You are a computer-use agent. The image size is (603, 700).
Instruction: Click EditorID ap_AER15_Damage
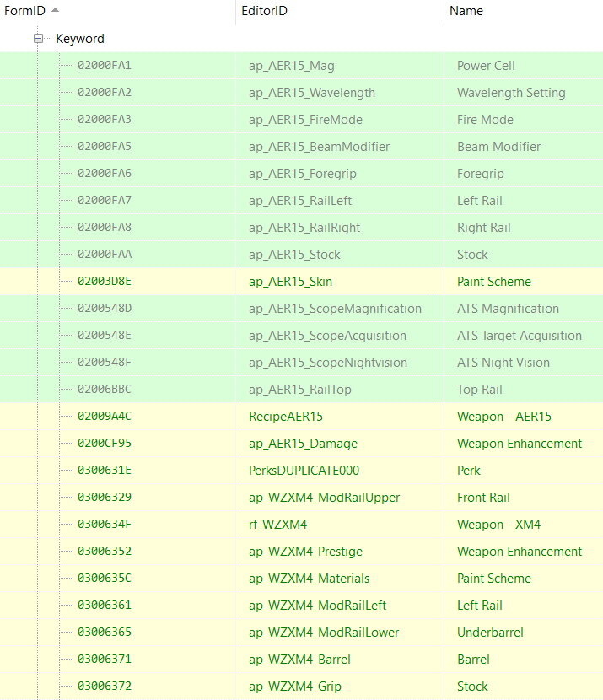[x=303, y=444]
